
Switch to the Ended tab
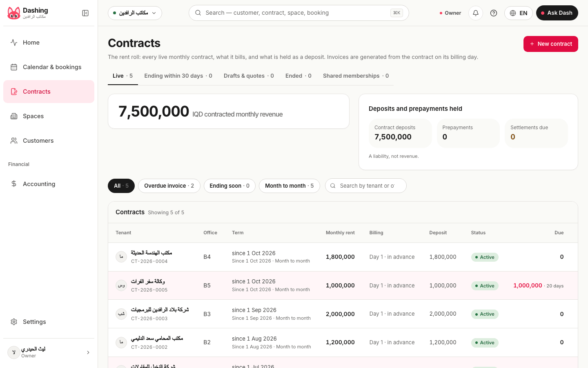click(x=298, y=76)
